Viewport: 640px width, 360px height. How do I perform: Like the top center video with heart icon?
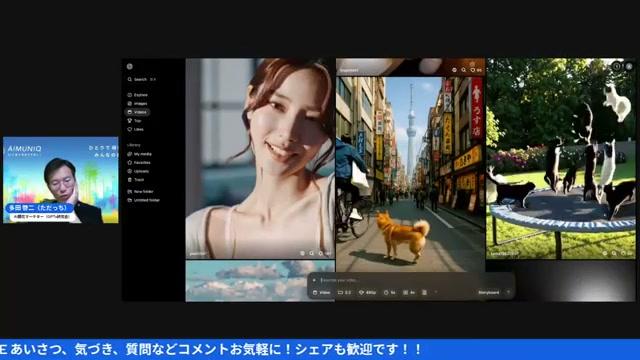click(473, 70)
